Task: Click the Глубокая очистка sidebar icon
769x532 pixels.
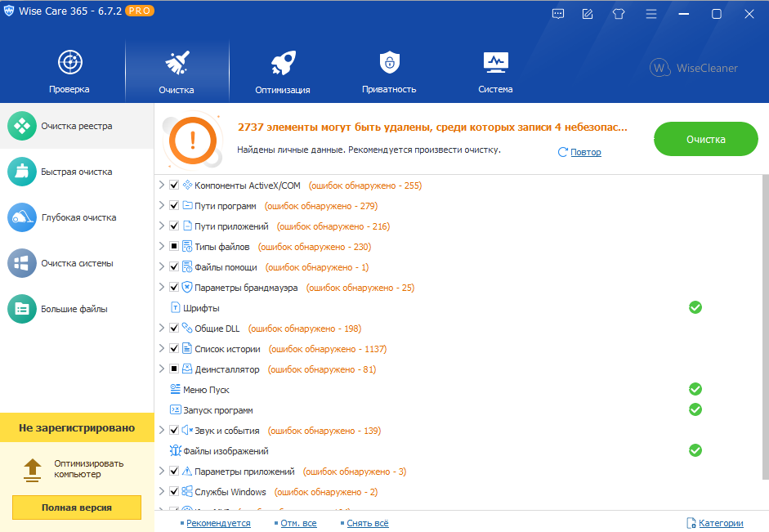Action: coord(21,217)
